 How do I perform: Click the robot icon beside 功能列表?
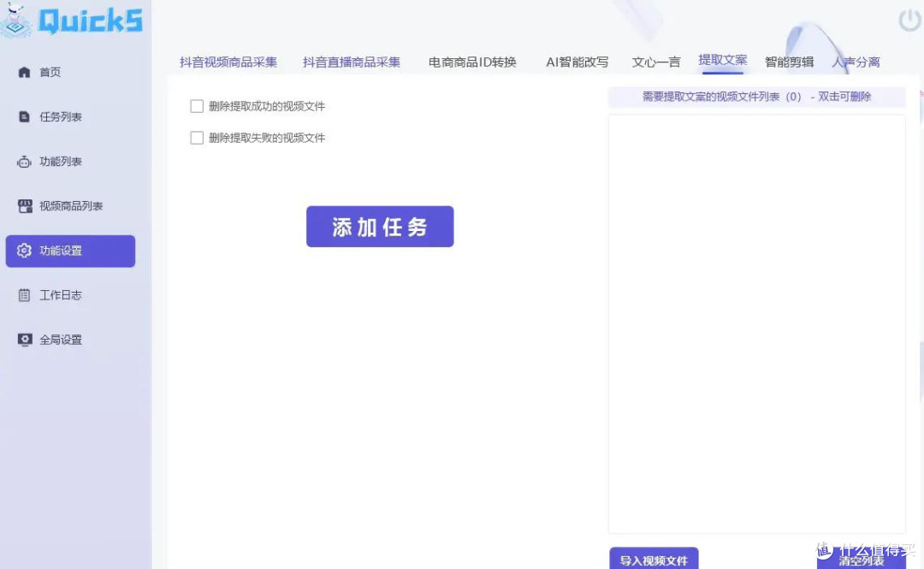pyautogui.click(x=24, y=162)
